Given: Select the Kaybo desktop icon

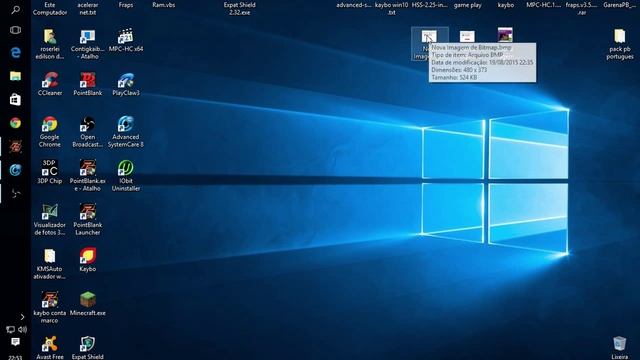Looking at the screenshot, I should click(x=88, y=260).
